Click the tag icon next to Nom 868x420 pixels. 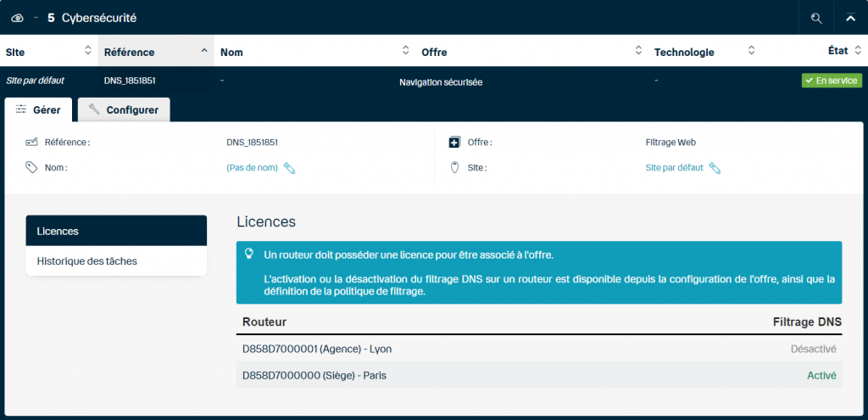31,168
